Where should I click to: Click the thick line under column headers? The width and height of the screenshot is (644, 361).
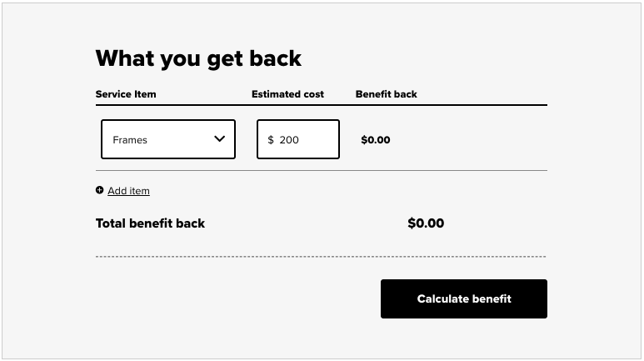[322, 105]
